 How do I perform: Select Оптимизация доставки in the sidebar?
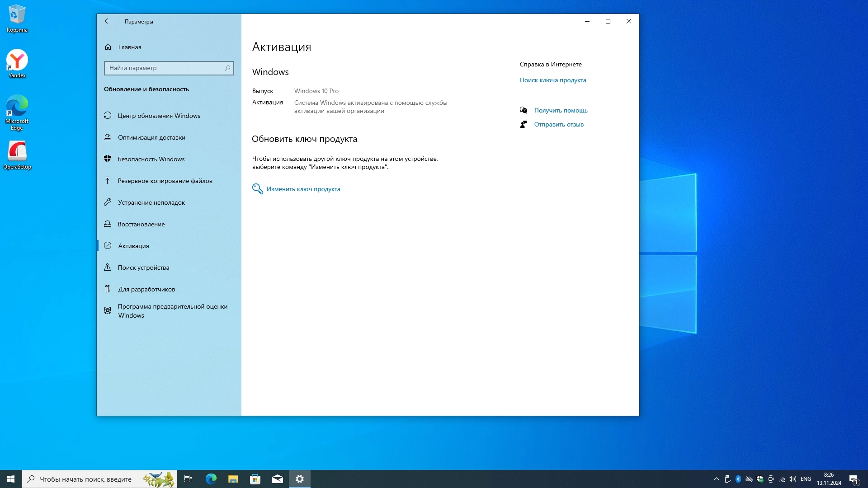pyautogui.click(x=151, y=137)
